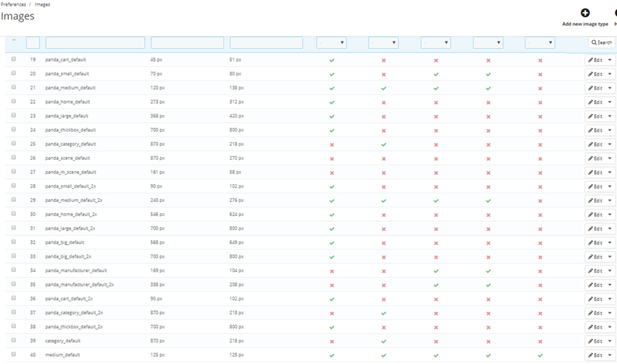Click the first green checkmark in the panda_big_default row
Viewport: 617px width, 364px height.
(331, 242)
